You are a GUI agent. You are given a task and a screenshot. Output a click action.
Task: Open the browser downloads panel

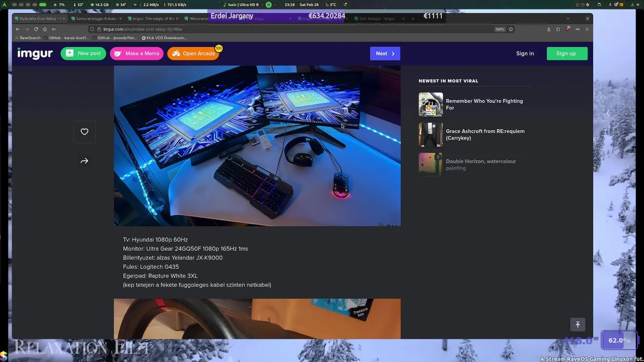tap(548, 29)
